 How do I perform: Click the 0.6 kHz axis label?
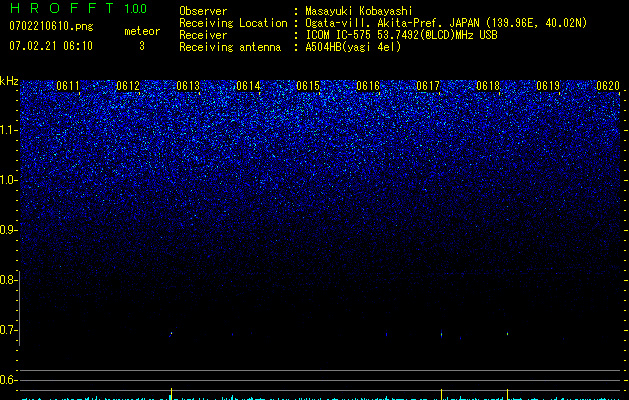pos(9,380)
